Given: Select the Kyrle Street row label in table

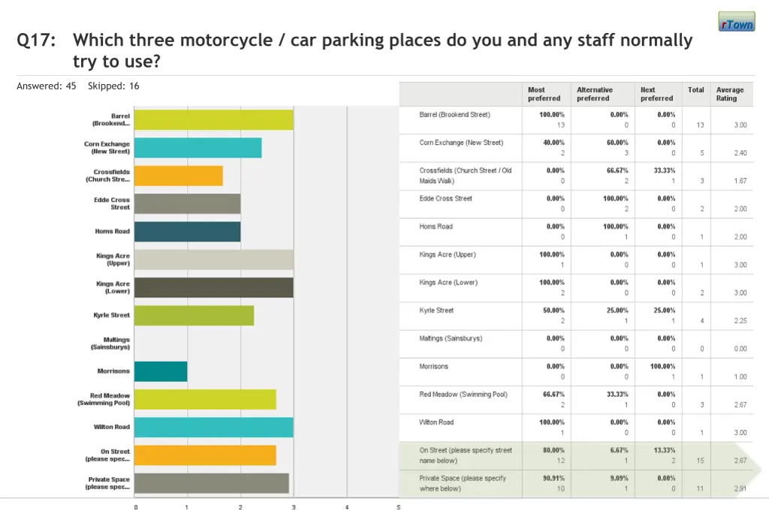Looking at the screenshot, I should (x=436, y=311).
